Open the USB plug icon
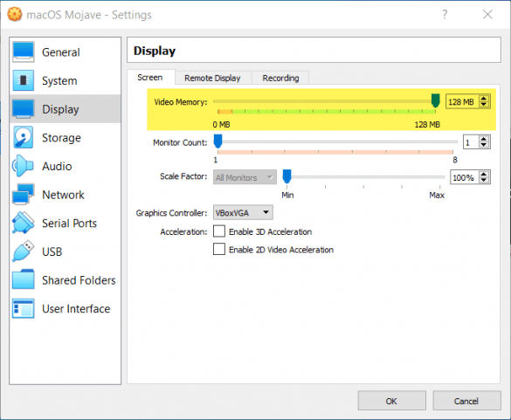 click(x=23, y=251)
